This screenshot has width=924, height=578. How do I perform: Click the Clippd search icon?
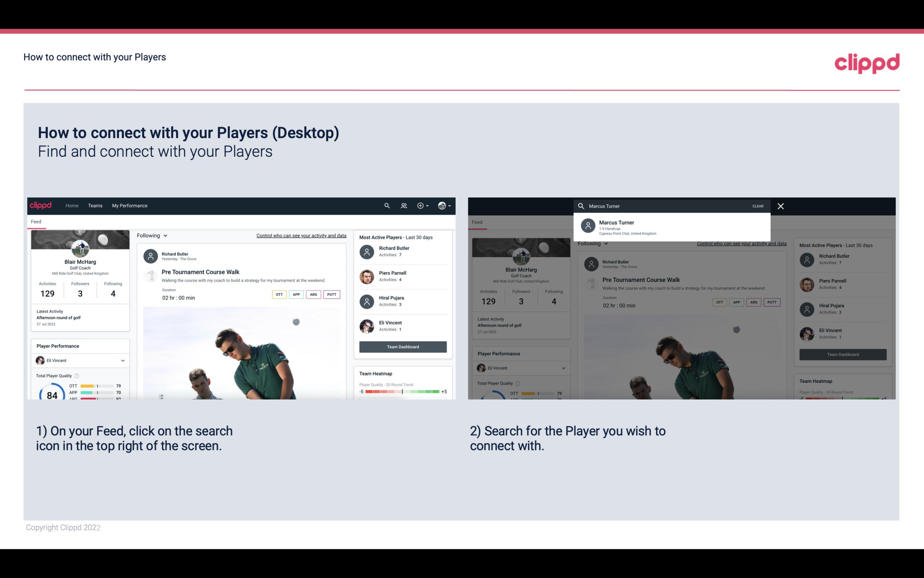pos(386,205)
